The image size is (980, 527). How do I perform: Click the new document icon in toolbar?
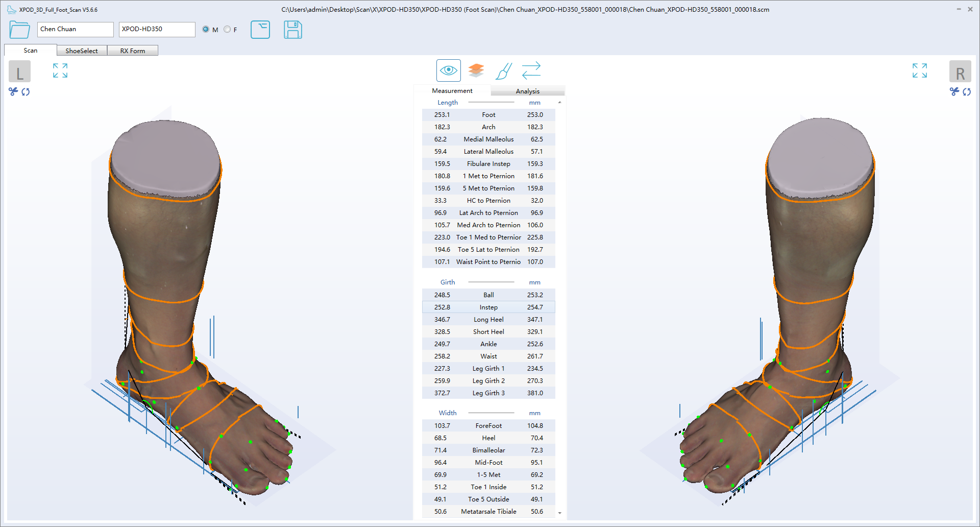tap(260, 30)
